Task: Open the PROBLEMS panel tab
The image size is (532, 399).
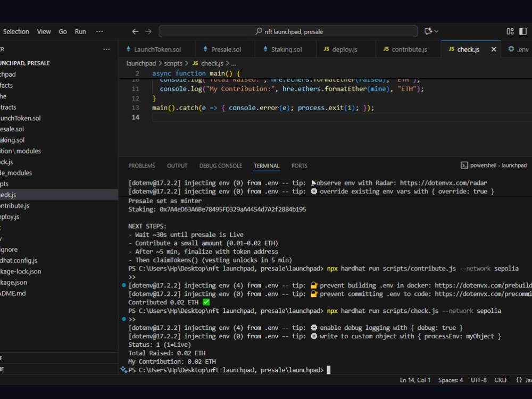Action: pyautogui.click(x=142, y=166)
